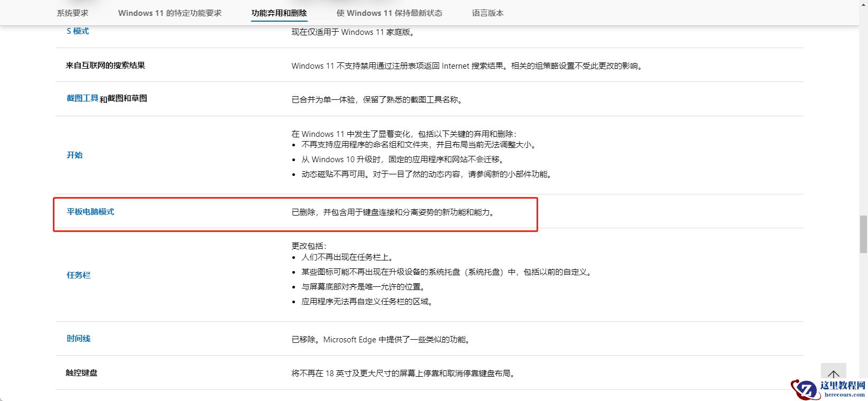Click 人们不再出现在任务栏上 bullet
This screenshot has width=868, height=401.
[x=348, y=257]
